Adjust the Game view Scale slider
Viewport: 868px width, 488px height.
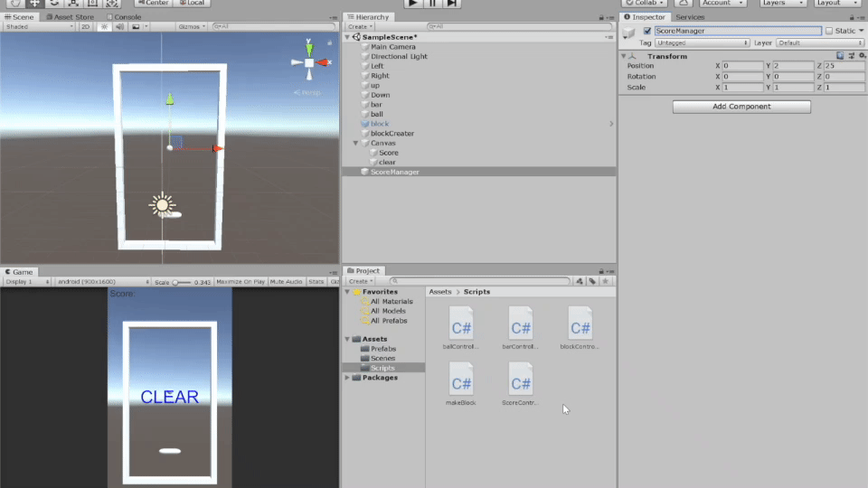point(177,282)
